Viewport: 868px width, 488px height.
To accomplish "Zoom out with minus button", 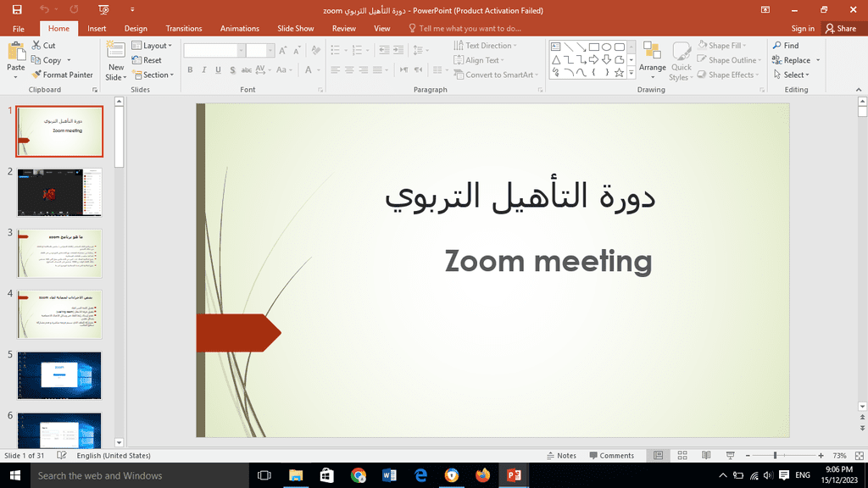I will [748, 455].
